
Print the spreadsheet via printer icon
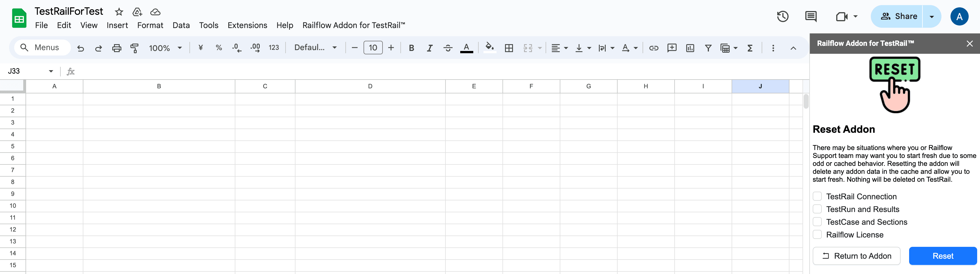[117, 48]
